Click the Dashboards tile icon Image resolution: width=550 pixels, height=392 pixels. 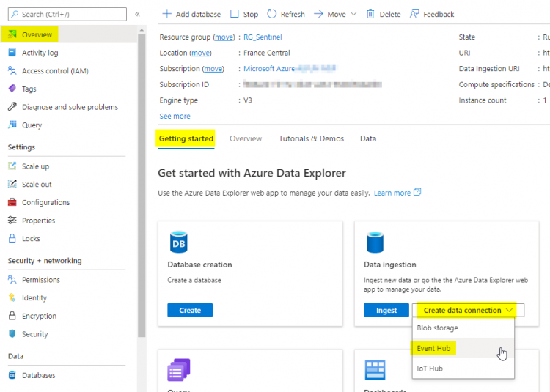tap(375, 369)
